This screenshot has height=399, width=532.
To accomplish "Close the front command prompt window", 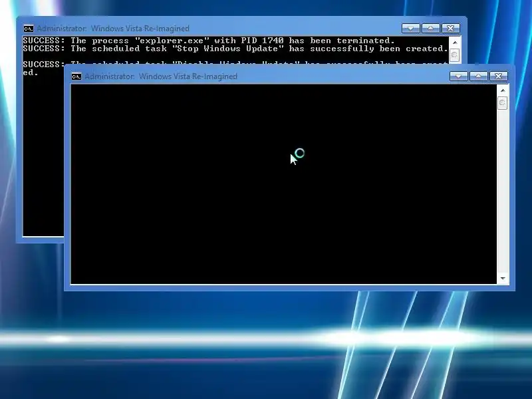I will [498, 76].
